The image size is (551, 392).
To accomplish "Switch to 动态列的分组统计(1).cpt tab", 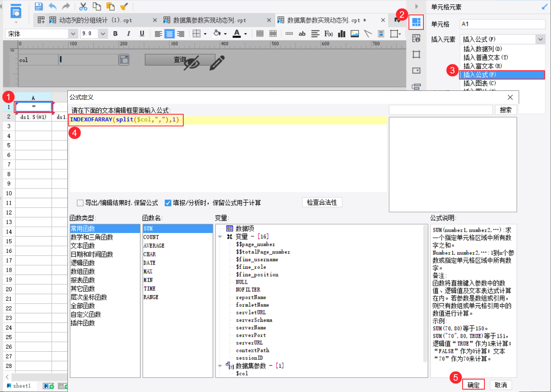I will [x=95, y=20].
